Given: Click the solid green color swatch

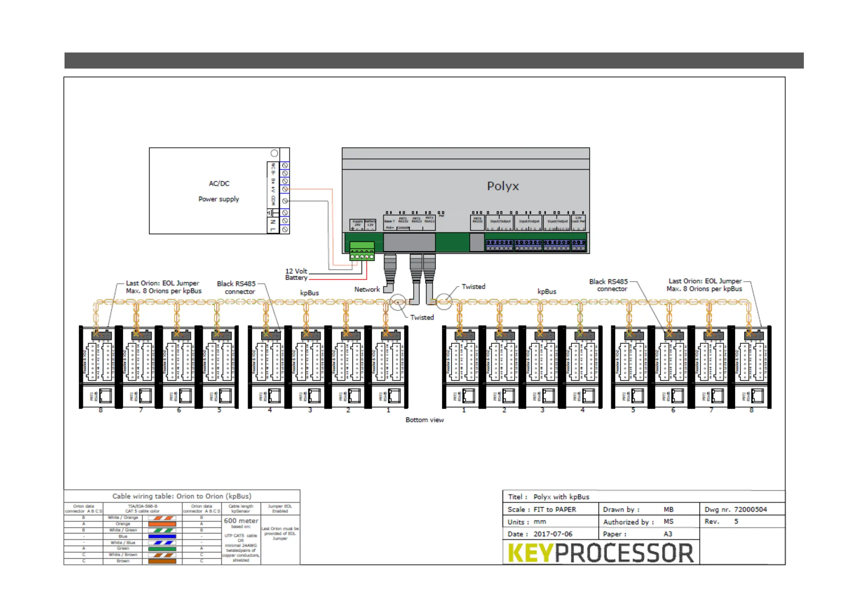Looking at the screenshot, I should [162, 549].
